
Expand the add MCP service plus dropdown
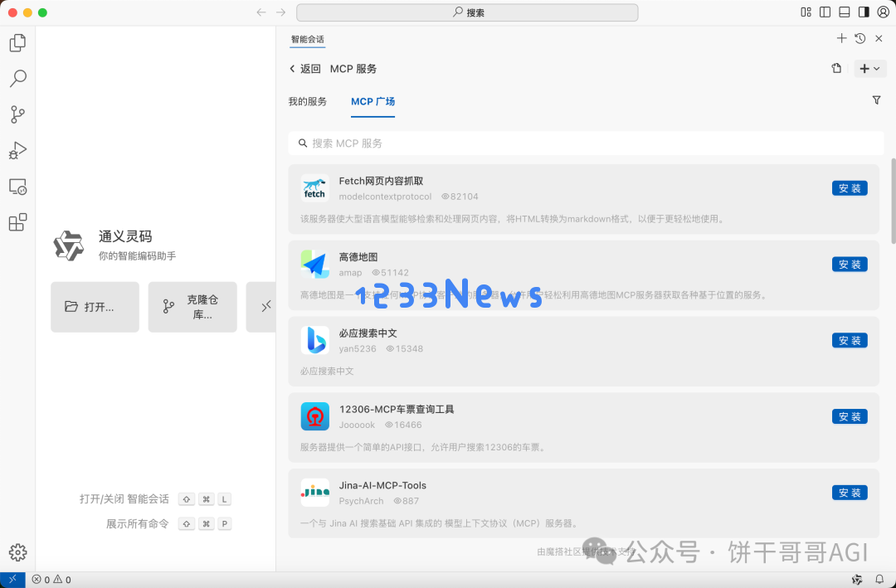pos(870,69)
